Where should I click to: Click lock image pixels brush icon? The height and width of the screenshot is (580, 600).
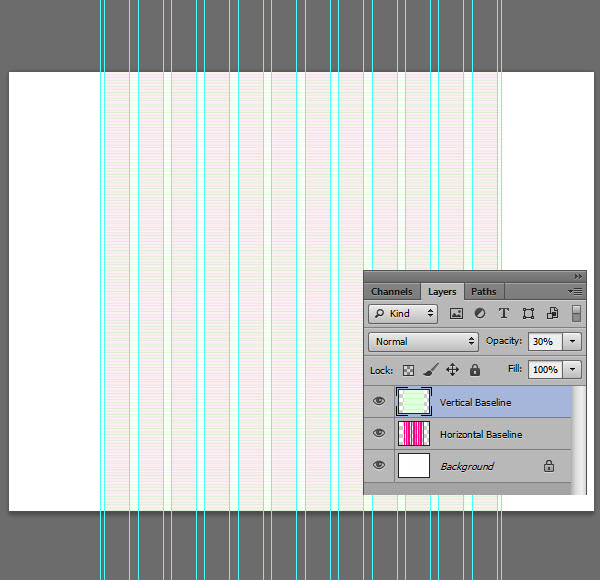point(431,370)
